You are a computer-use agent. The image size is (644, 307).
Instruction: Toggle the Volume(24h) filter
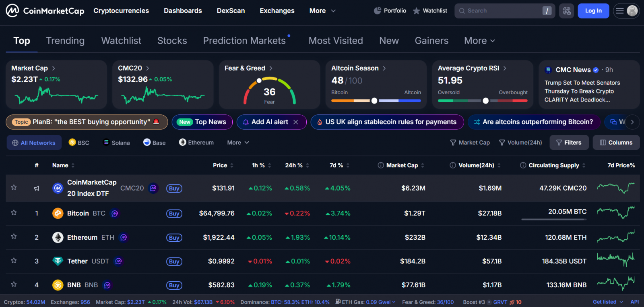point(520,143)
